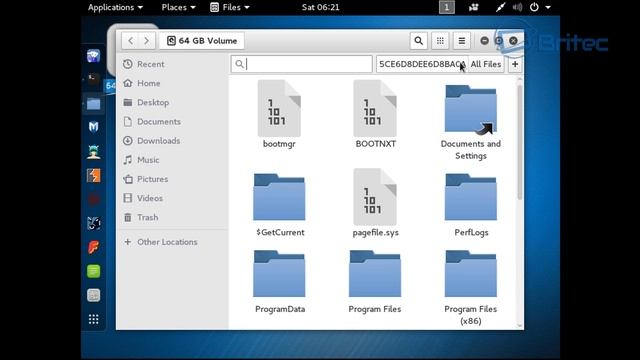Launch the orange lightning Burp Suite icon in dock
The height and width of the screenshot is (360, 640).
tap(93, 176)
